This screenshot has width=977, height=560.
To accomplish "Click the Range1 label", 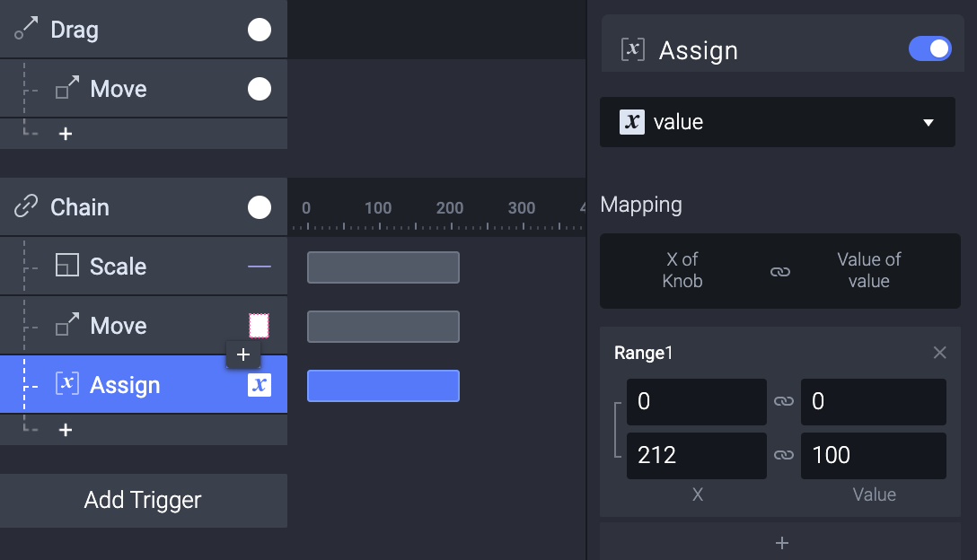I will tap(643, 354).
